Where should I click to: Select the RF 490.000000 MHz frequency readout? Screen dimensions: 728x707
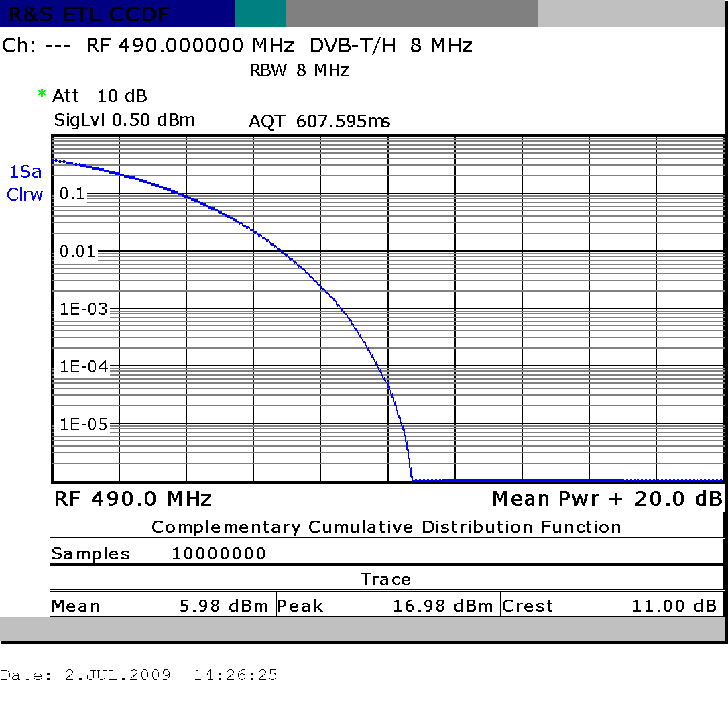pyautogui.click(x=190, y=46)
